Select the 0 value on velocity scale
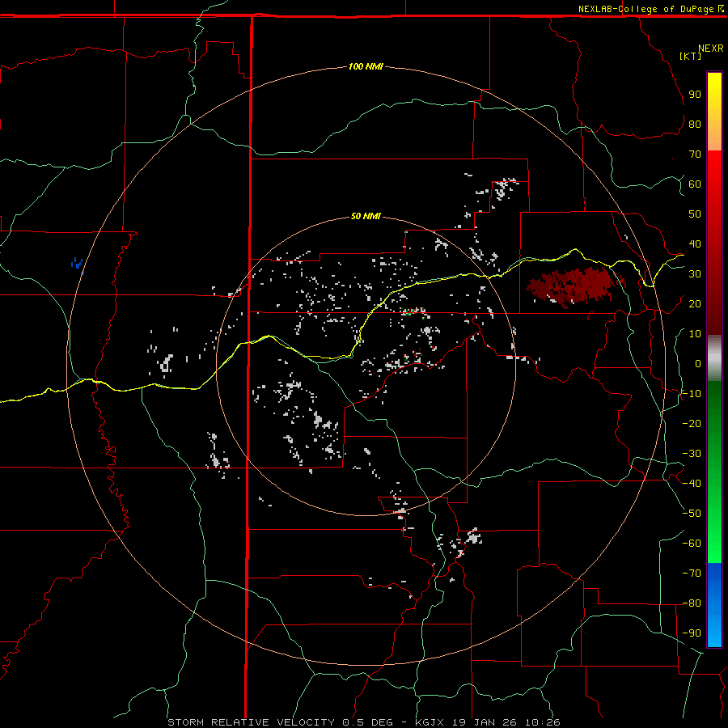 tap(698, 363)
